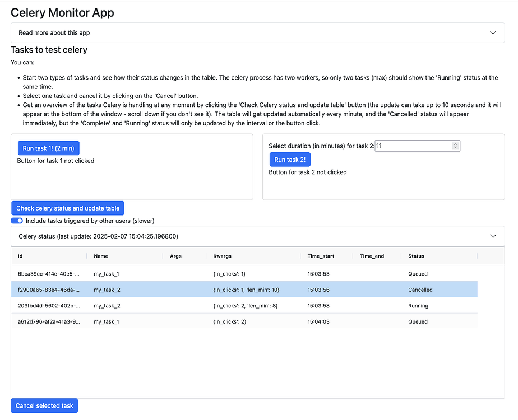Click the 'Cancel selected task' button
This screenshot has height=420, width=518.
[x=44, y=405]
